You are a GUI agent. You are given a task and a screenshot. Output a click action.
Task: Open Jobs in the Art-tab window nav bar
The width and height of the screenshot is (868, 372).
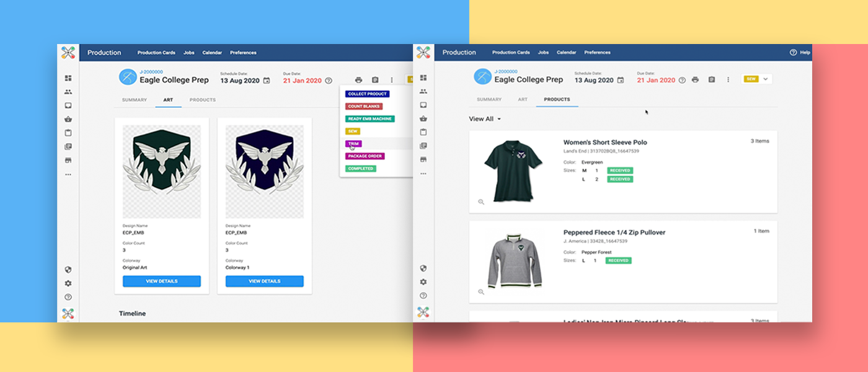[x=188, y=53]
